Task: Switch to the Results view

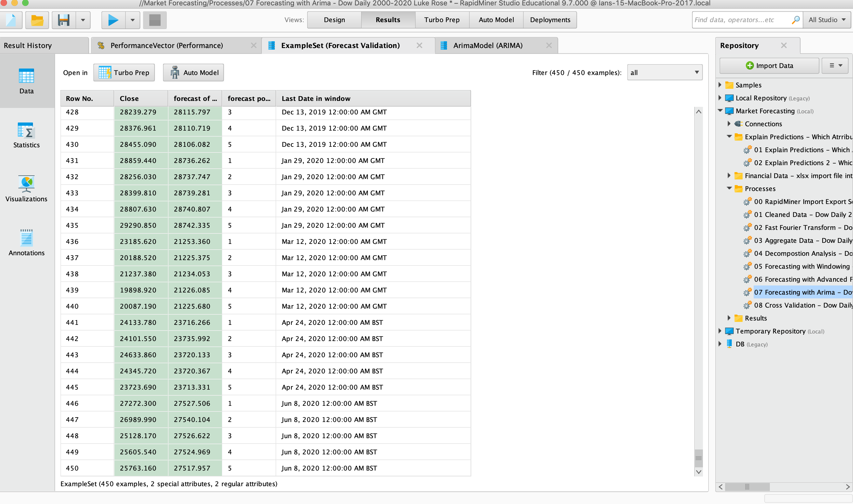Action: [388, 20]
